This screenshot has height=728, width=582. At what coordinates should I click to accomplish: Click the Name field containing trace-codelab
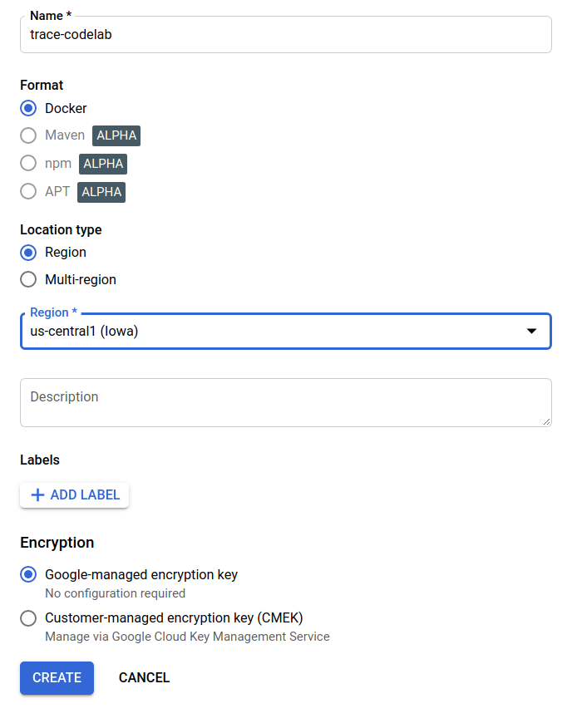pos(285,36)
